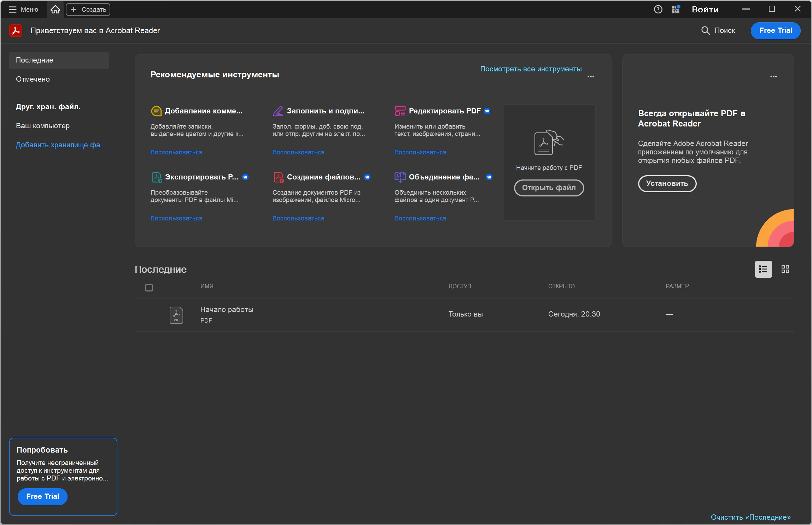Open default PDF card options menu
Viewport: 812px width, 525px height.
[x=773, y=76]
